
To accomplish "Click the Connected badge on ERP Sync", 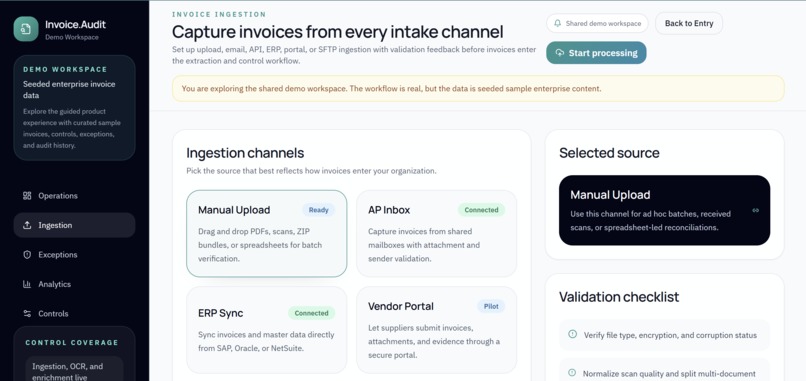I will tap(312, 313).
